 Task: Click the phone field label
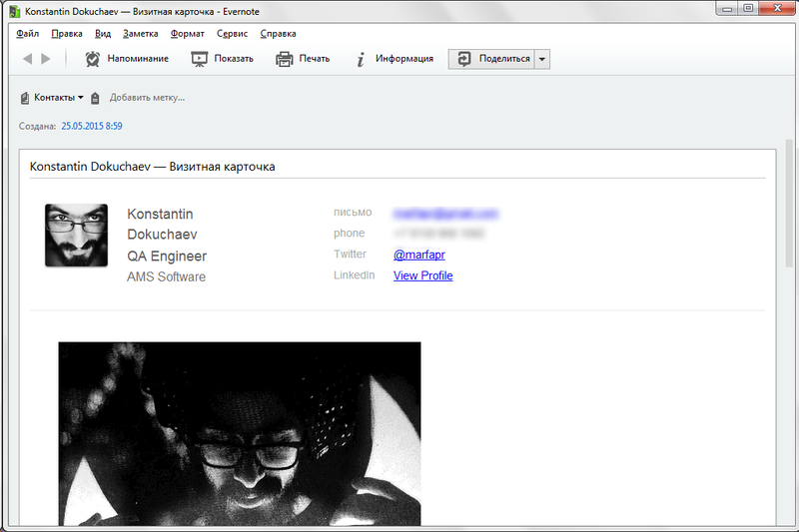[349, 234]
